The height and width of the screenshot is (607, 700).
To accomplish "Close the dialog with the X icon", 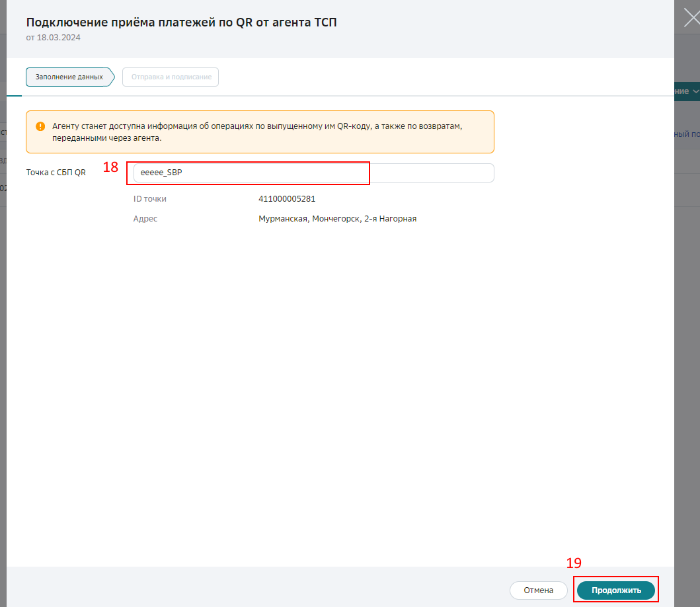I will coord(692,19).
